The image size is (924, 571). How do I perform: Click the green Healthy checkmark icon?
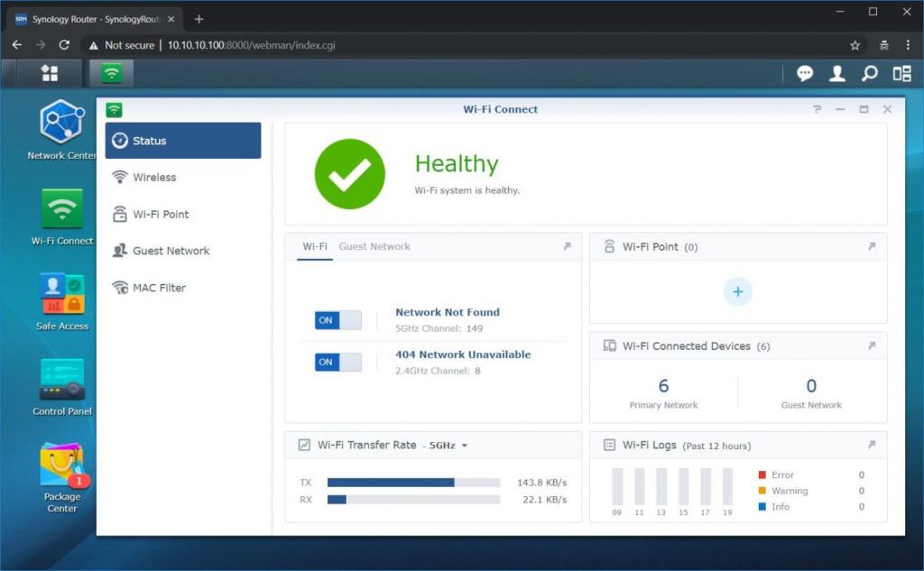(350, 174)
